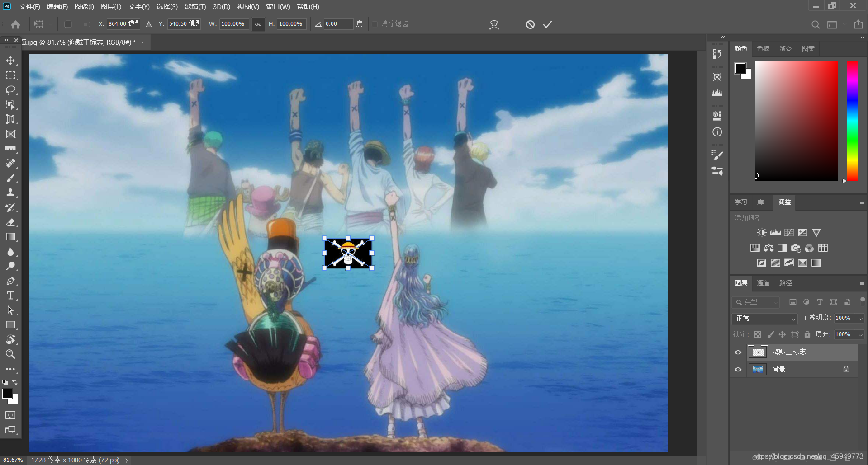Switch to the 通道 tab
868x465 pixels.
[763, 283]
